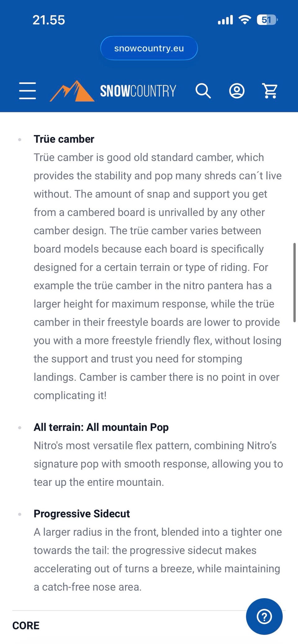
Task: Open the user account profile icon
Action: click(x=237, y=91)
